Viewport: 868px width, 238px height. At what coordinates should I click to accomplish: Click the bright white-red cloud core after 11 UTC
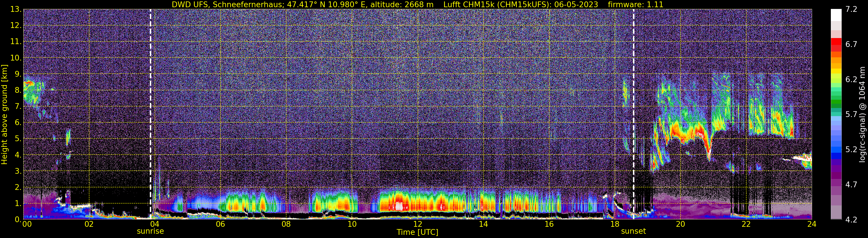coord(399,205)
